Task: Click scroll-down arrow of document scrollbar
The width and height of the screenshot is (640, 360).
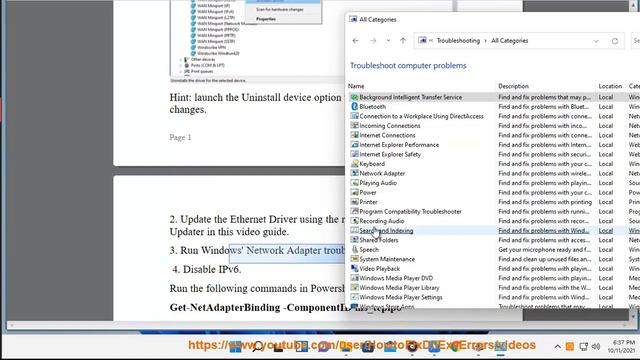Action: (x=633, y=316)
